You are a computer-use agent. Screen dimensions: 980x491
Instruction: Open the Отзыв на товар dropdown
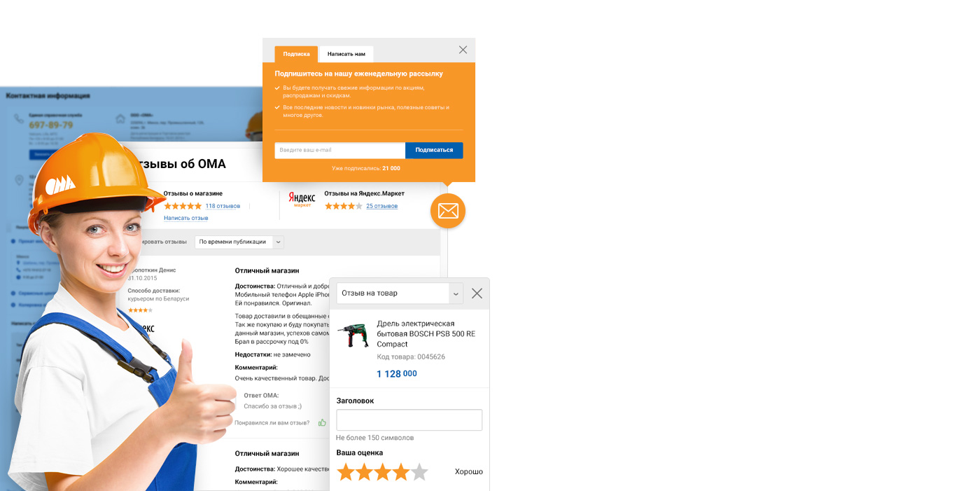point(400,293)
